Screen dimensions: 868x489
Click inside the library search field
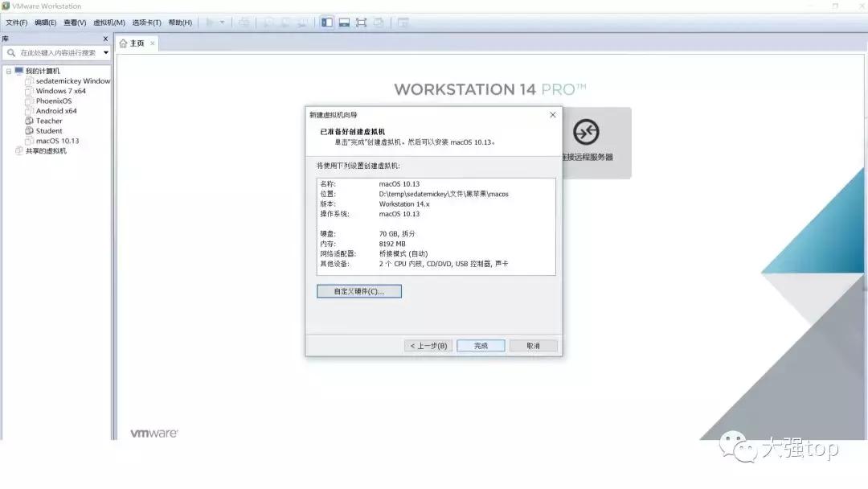pyautogui.click(x=56, y=52)
